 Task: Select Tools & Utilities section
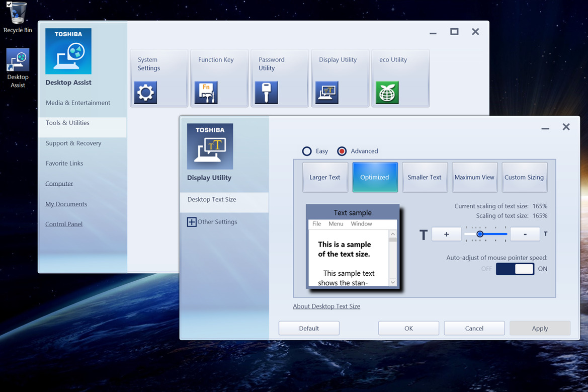(x=82, y=127)
